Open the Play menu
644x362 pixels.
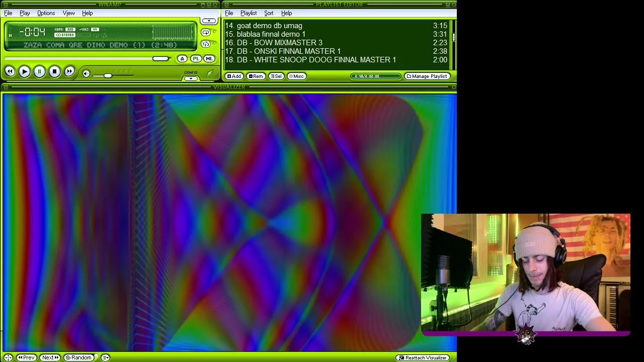(x=25, y=13)
